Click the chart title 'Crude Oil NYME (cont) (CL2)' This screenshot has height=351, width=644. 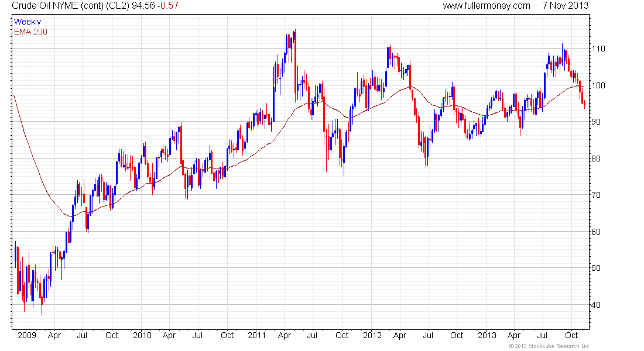click(71, 6)
